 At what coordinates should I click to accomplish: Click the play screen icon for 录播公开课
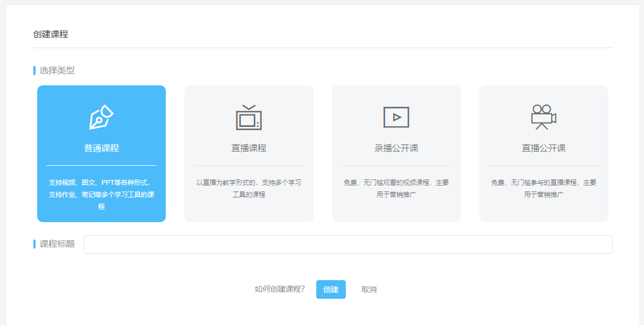[x=396, y=117]
